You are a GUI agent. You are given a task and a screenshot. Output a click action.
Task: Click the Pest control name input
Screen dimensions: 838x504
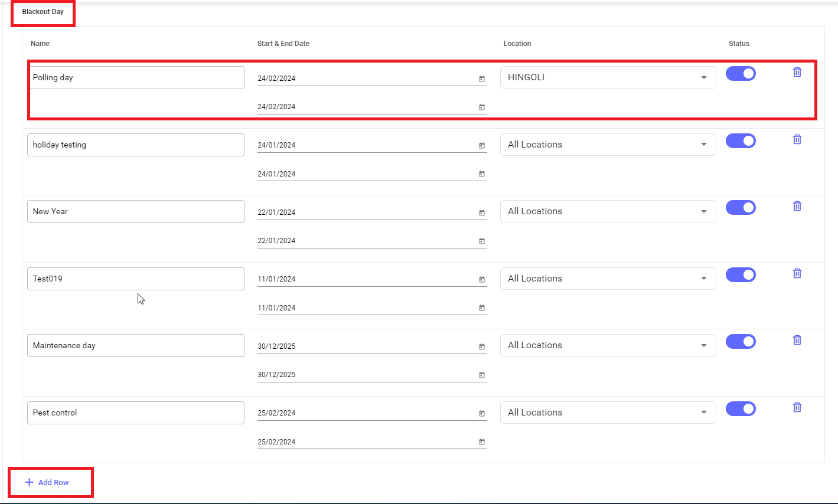[x=136, y=413]
